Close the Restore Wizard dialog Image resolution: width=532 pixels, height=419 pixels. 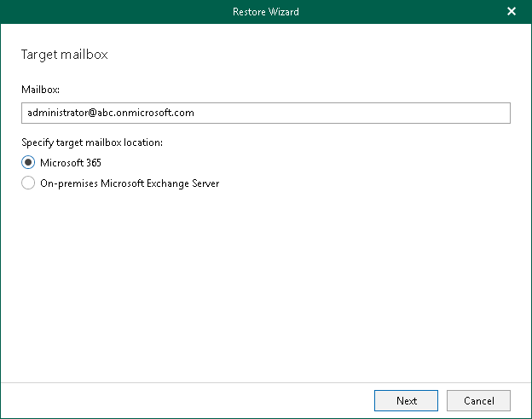(512, 12)
